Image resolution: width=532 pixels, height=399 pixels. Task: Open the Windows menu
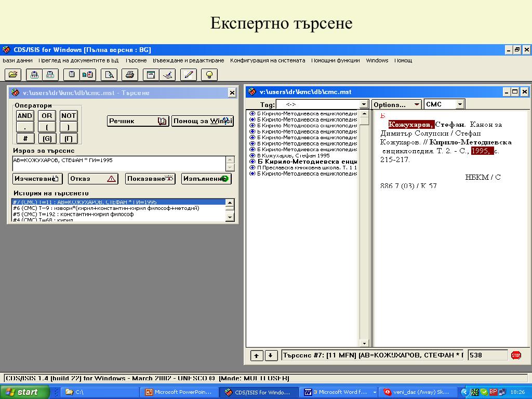click(x=377, y=60)
